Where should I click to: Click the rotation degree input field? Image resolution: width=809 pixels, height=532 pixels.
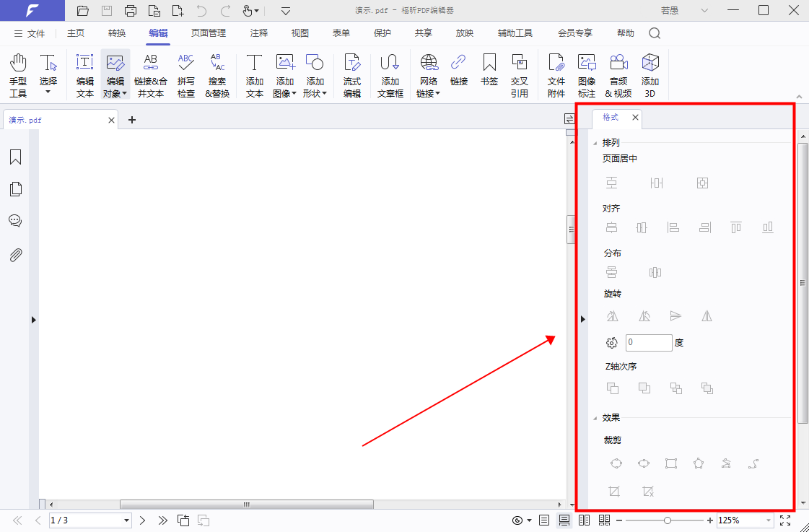point(649,343)
